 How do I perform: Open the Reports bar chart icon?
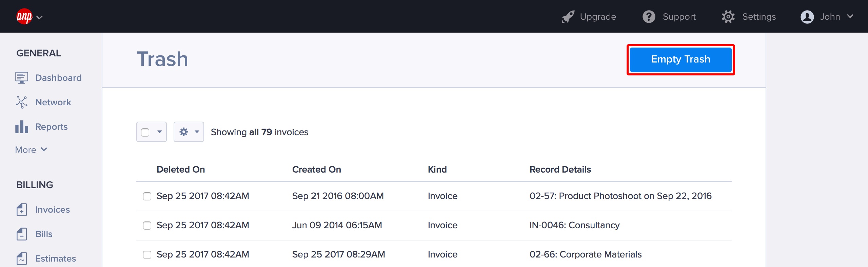coord(21,127)
